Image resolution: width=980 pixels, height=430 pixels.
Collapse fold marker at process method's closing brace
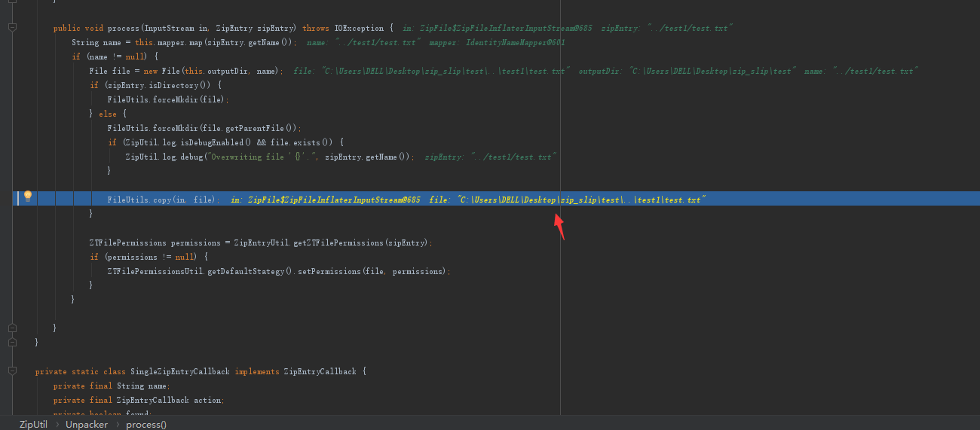pos(12,328)
